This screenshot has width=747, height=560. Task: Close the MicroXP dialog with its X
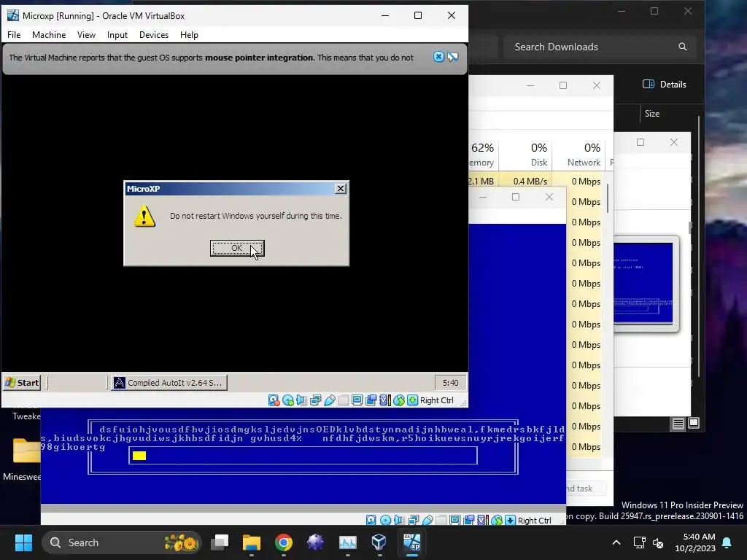coord(340,189)
